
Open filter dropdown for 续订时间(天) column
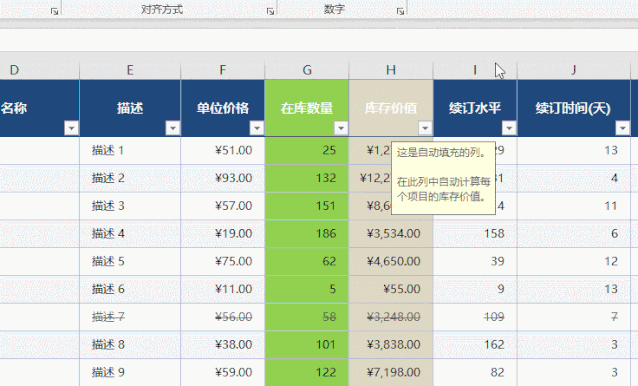[623, 129]
